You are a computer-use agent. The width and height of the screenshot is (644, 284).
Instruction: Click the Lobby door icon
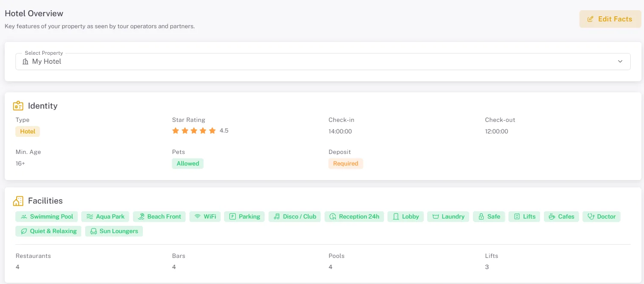coord(396,217)
